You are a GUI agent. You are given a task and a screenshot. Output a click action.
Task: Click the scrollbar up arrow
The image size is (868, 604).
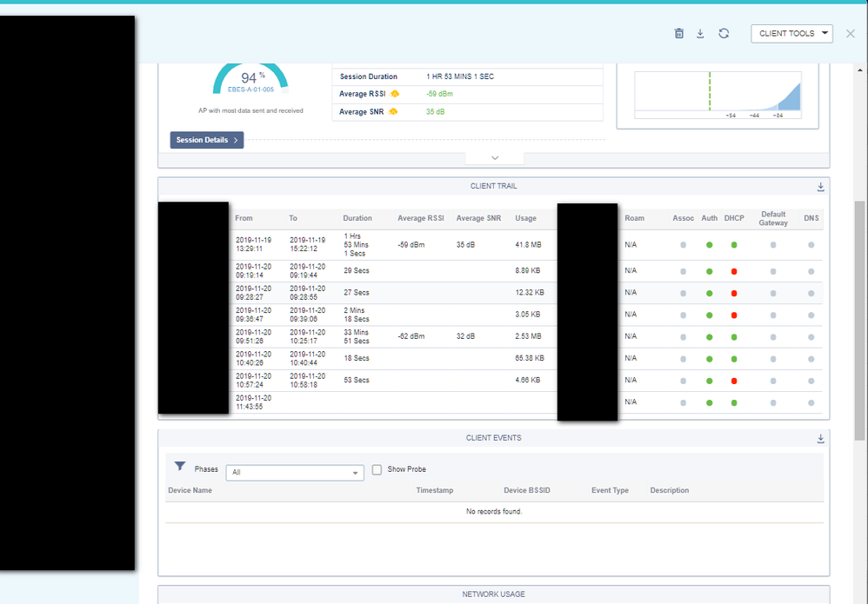click(859, 70)
